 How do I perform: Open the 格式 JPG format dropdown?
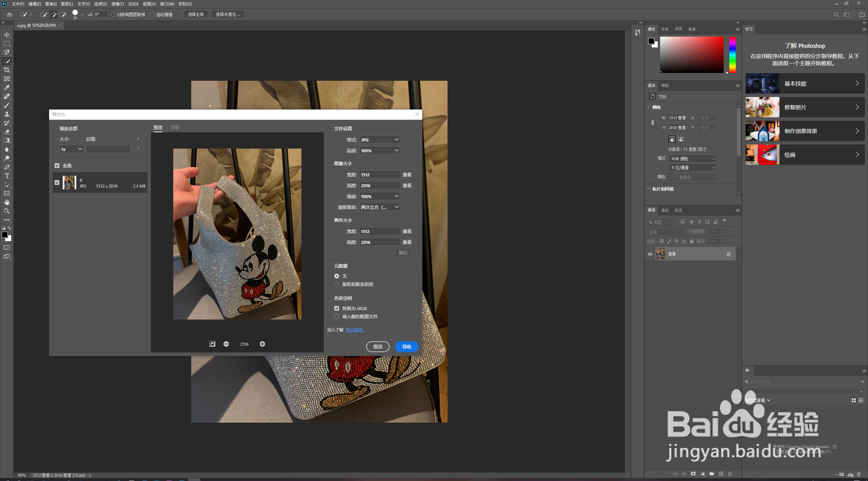click(x=379, y=140)
